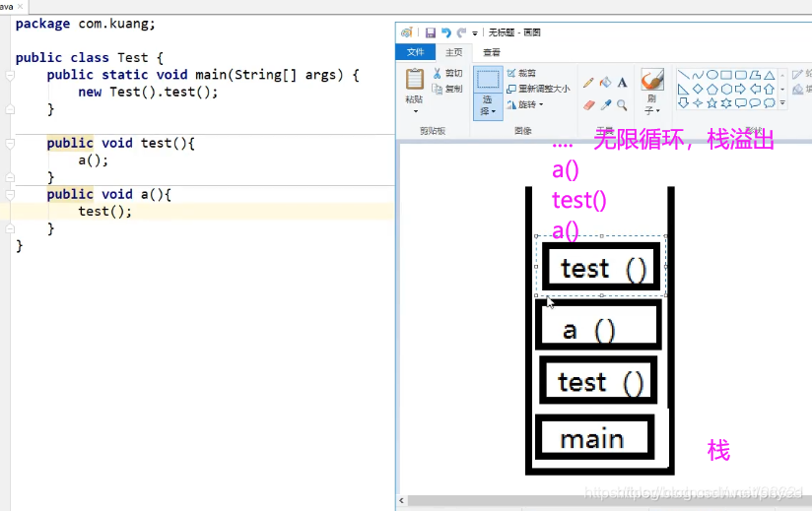Select the Diamond shape

click(x=698, y=89)
